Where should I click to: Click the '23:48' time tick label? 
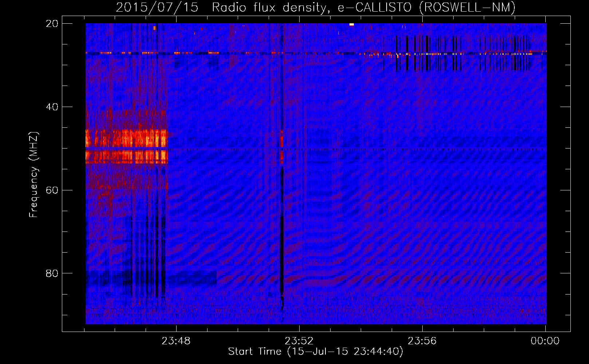tap(176, 341)
